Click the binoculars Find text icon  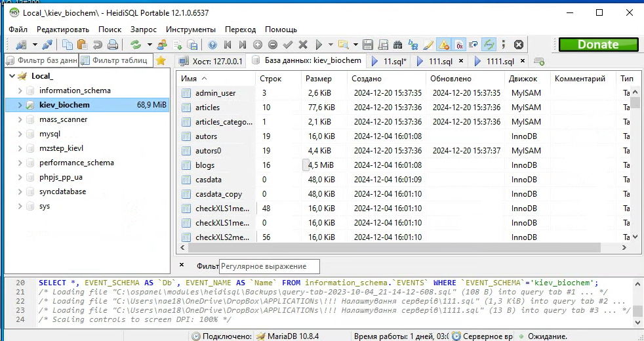(x=397, y=45)
